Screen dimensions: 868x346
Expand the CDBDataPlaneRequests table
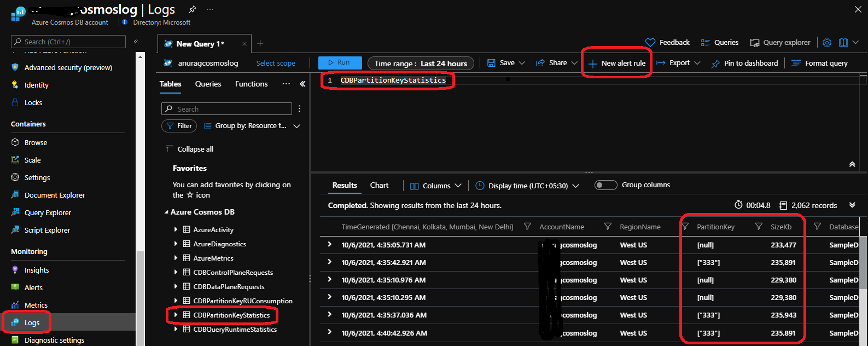176,286
